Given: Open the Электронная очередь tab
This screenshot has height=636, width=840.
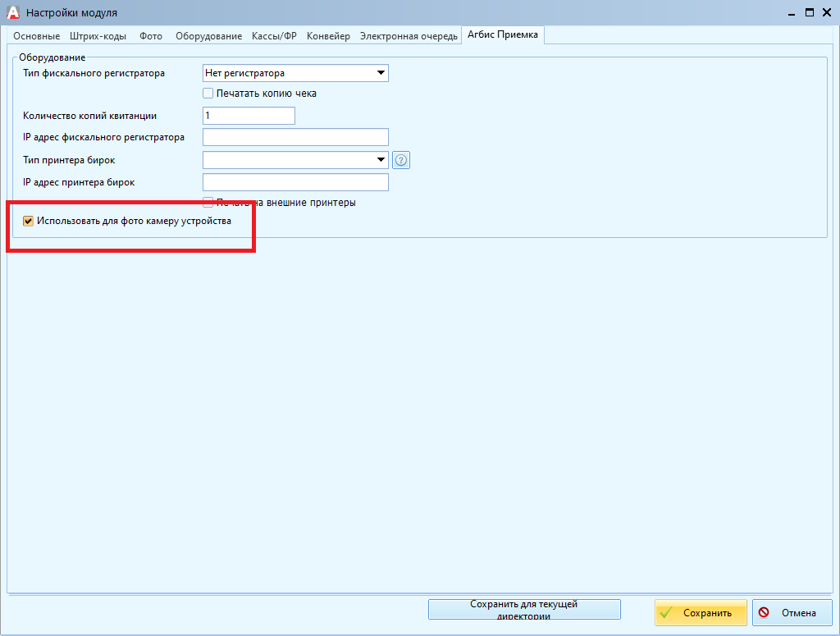Looking at the screenshot, I should (x=409, y=36).
